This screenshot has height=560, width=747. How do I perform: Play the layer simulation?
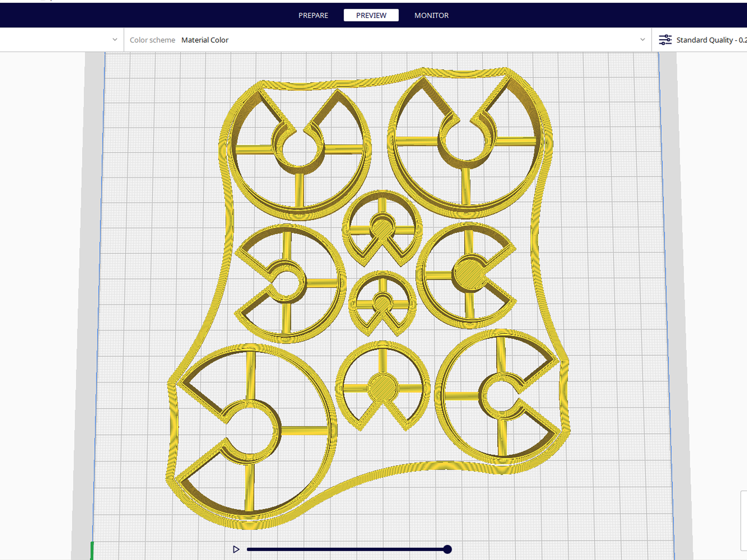[x=236, y=549]
